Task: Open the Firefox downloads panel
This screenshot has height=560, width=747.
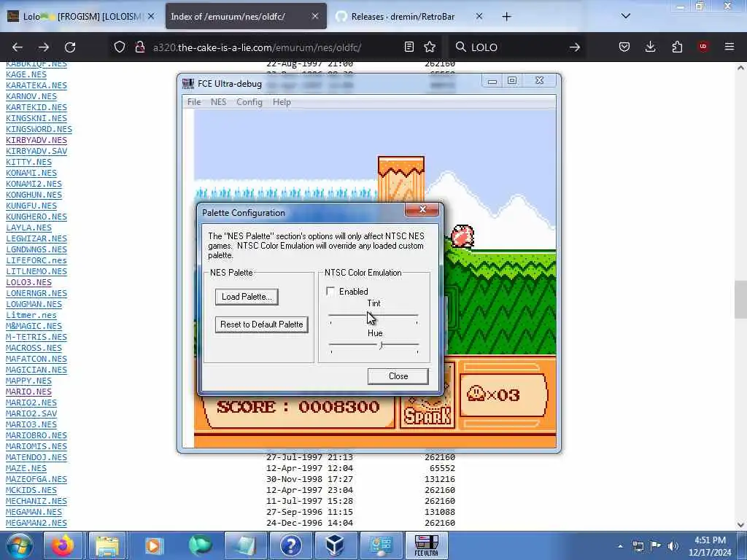Action: (x=650, y=47)
